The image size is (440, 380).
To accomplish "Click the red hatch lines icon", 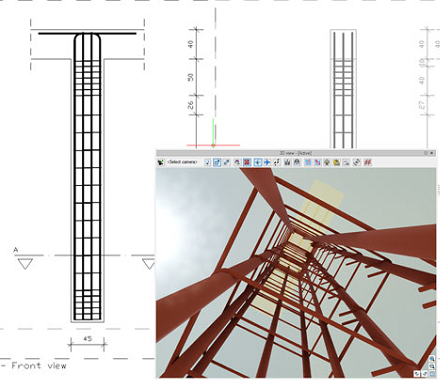I will click(367, 162).
